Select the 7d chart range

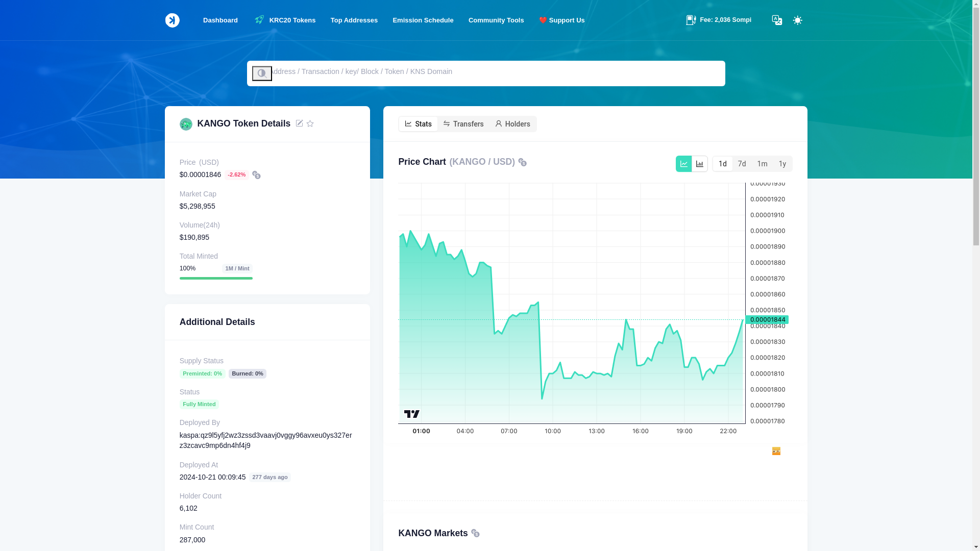click(742, 164)
